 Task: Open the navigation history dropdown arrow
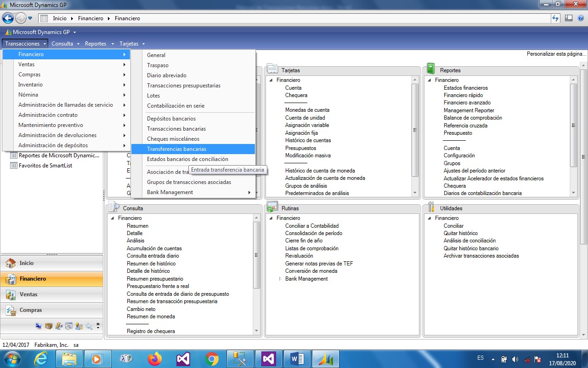30,18
